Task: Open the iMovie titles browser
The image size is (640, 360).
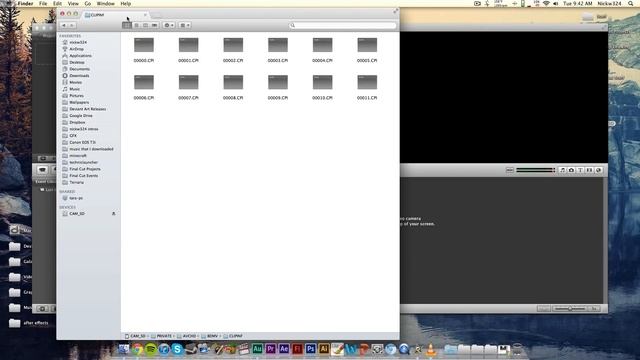Action: tap(580, 170)
